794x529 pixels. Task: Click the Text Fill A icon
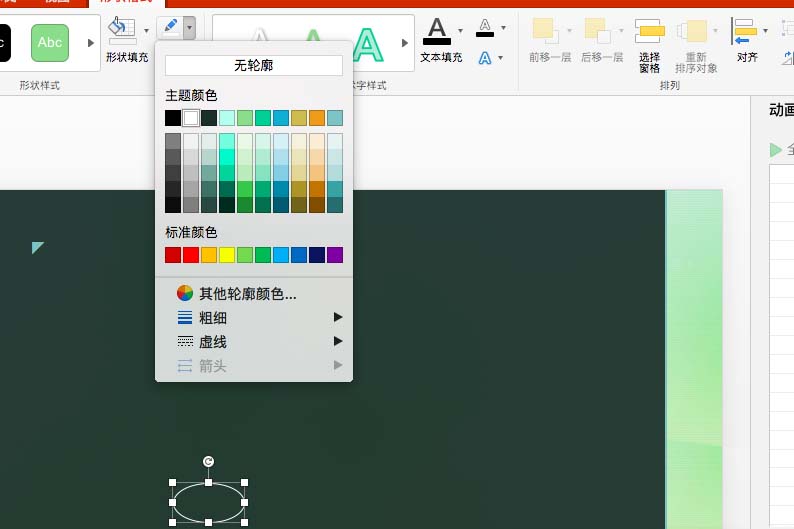point(437,31)
